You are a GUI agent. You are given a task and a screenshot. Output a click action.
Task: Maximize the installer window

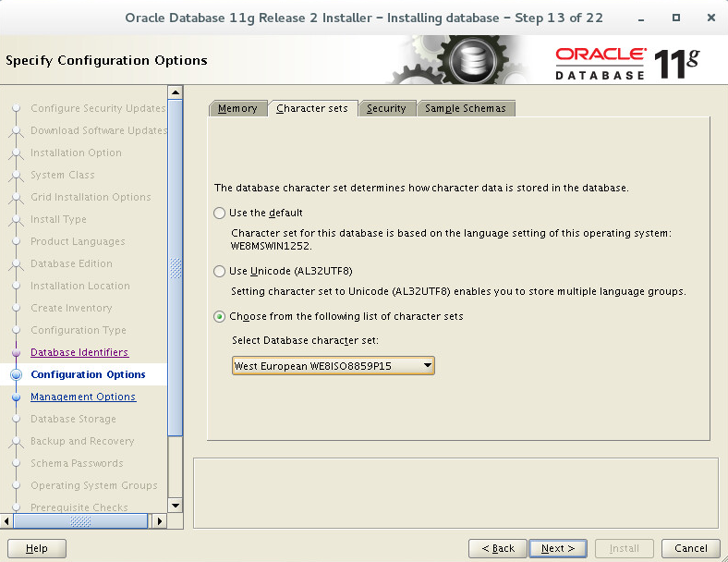(x=676, y=18)
